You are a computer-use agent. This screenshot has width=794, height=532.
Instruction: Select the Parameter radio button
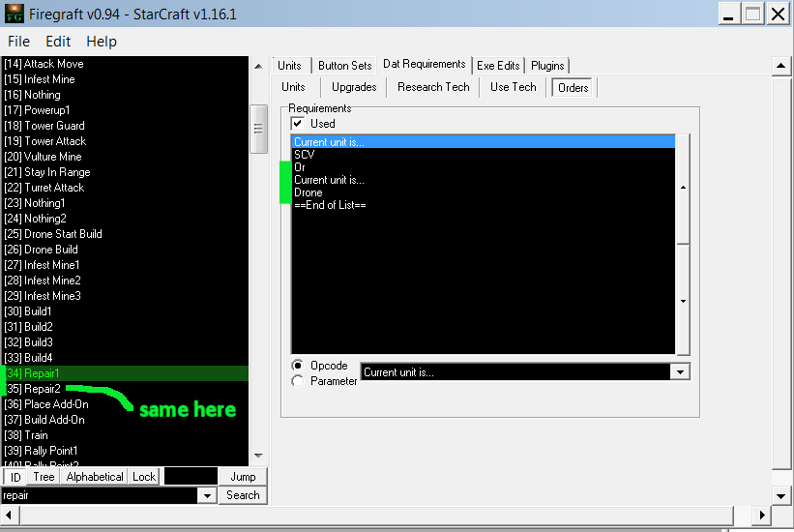[x=298, y=381]
